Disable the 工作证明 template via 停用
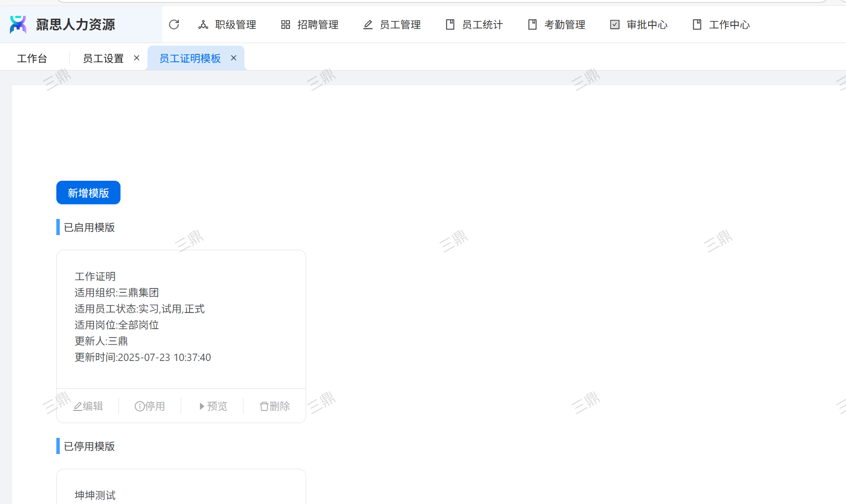 pos(150,406)
